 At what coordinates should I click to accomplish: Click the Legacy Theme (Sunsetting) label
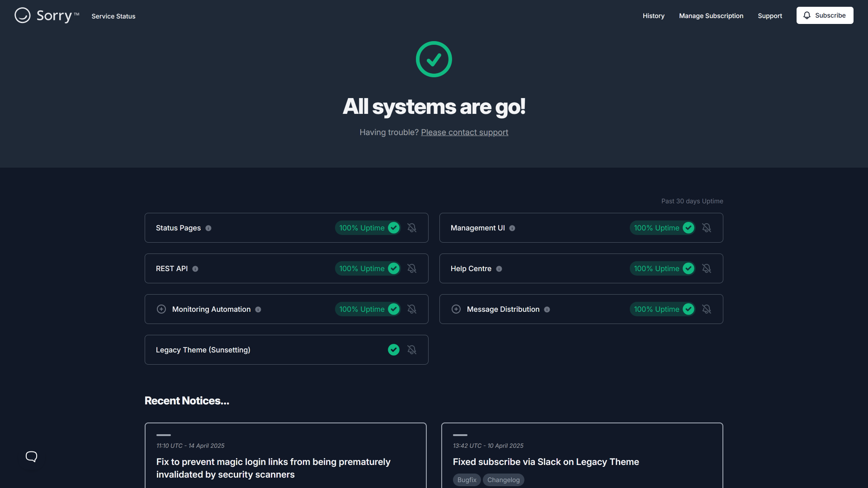[x=203, y=350]
